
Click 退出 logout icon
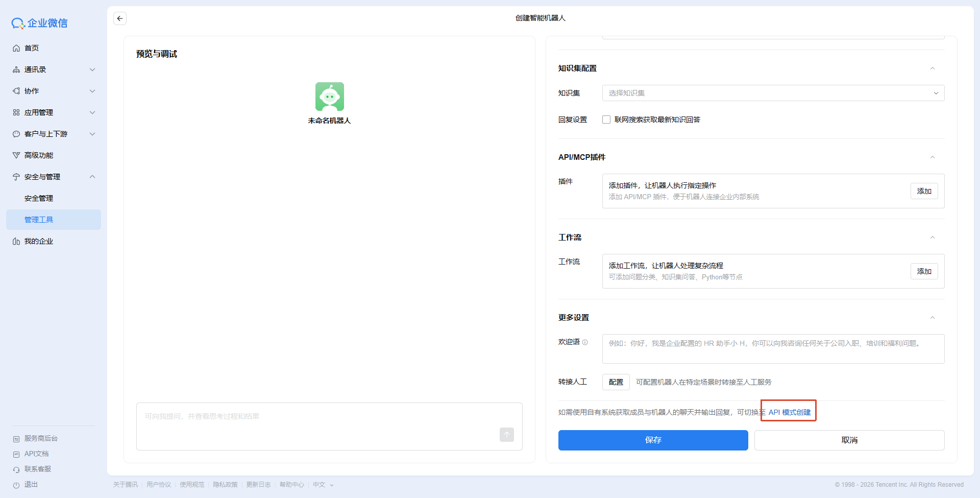click(x=16, y=485)
